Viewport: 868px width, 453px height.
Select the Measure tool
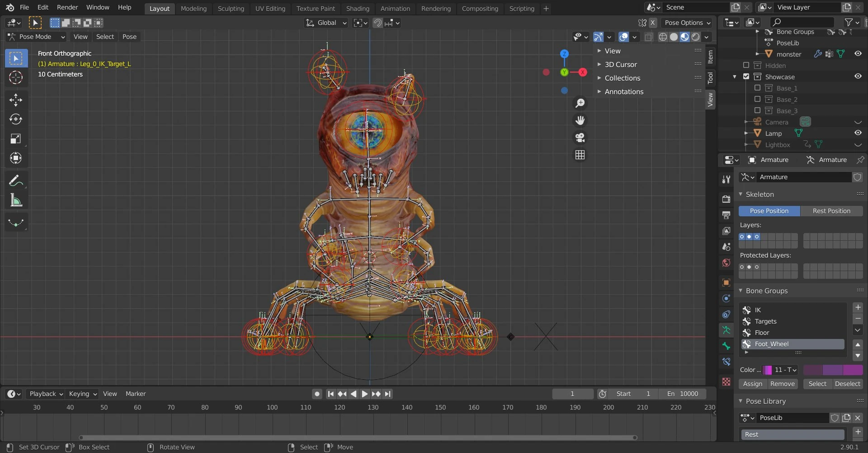16,200
